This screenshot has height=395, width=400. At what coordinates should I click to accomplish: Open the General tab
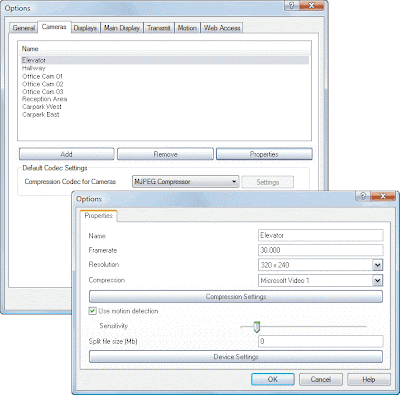click(x=23, y=28)
